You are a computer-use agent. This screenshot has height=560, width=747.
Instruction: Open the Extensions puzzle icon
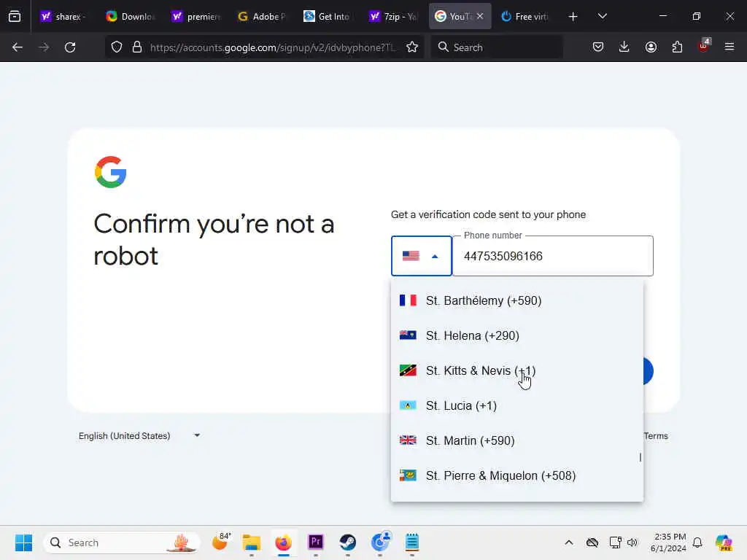pos(677,47)
